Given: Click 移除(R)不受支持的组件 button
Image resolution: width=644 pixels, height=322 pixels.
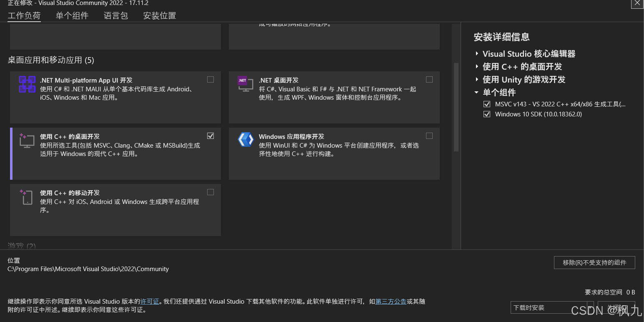Looking at the screenshot, I should point(594,262).
